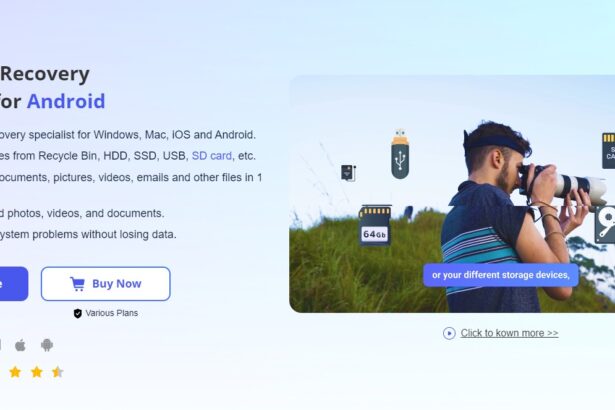615x410 pixels.
Task: Click the 64Gb memory card icon
Action: pos(375,226)
